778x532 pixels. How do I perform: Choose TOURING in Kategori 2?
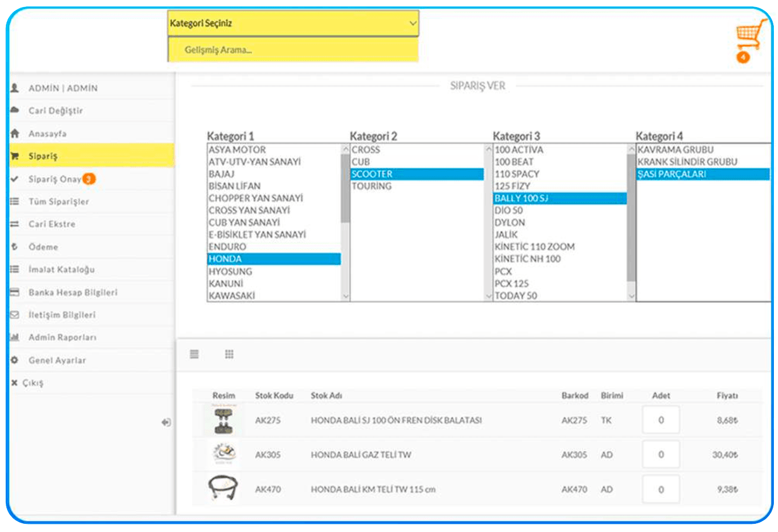pos(417,186)
